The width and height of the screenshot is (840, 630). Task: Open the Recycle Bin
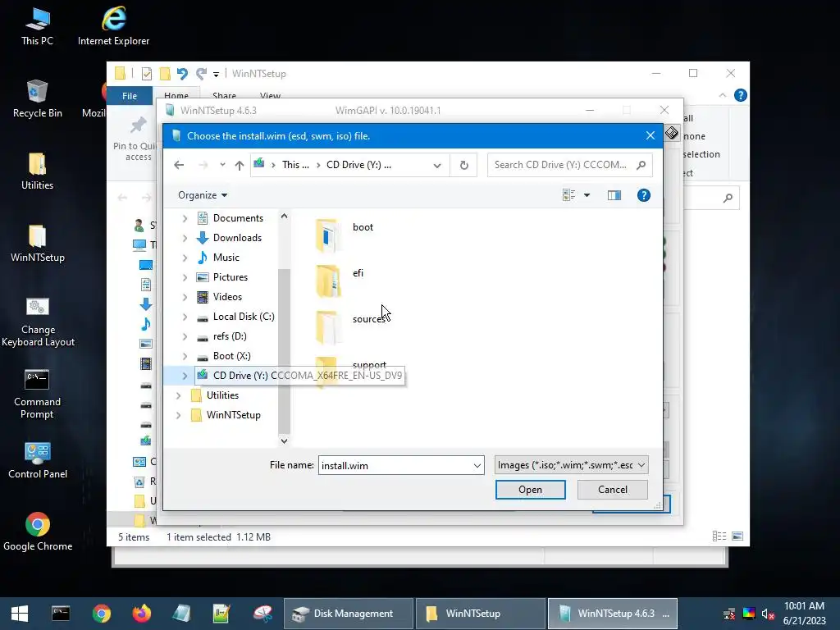[x=38, y=98]
